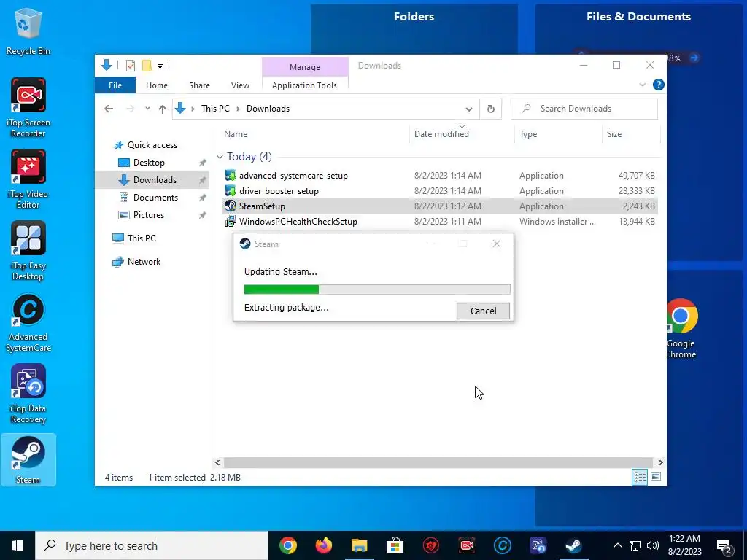Open iTop Video Editor desktop shortcut
The image size is (747, 560).
coord(28,179)
